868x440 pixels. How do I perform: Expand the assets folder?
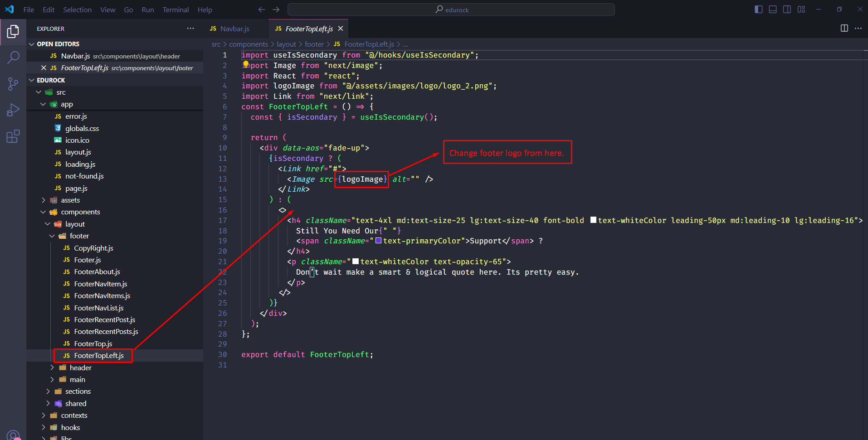pyautogui.click(x=115, y=200)
